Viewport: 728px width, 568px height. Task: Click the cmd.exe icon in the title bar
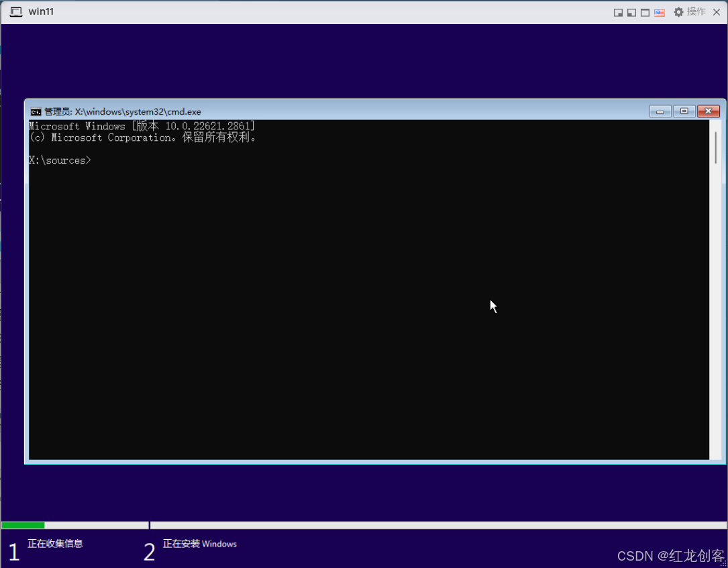36,112
